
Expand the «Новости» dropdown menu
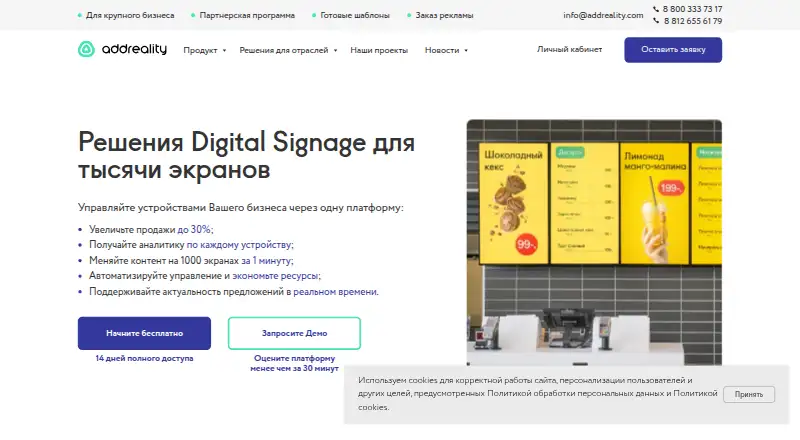[x=446, y=50]
